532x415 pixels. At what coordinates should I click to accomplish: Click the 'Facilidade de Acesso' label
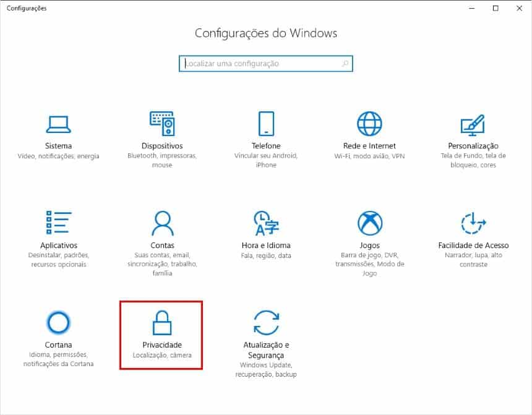point(473,246)
